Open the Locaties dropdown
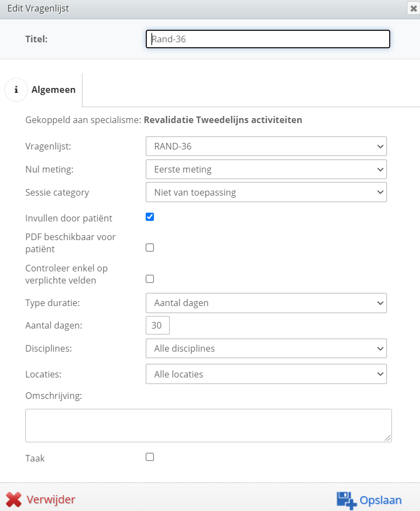Viewport: 420px width, 511px height. point(266,374)
